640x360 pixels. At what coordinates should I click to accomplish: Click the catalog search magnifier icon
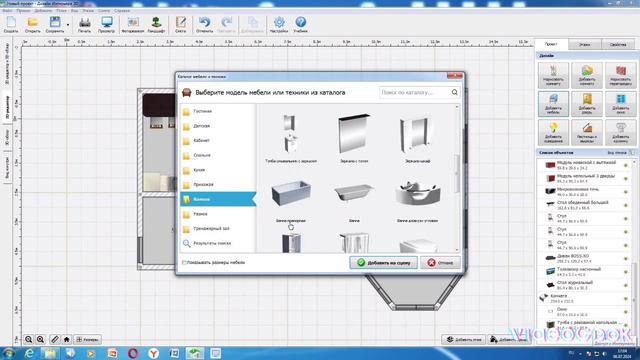(x=455, y=93)
